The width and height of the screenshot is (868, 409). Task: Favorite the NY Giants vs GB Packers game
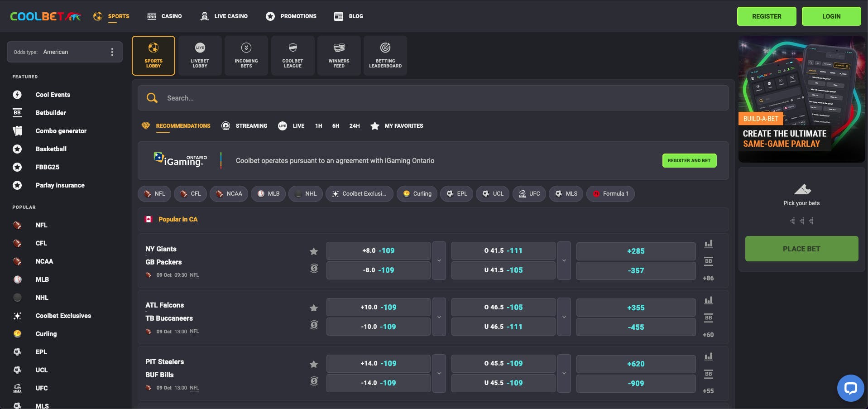(314, 251)
